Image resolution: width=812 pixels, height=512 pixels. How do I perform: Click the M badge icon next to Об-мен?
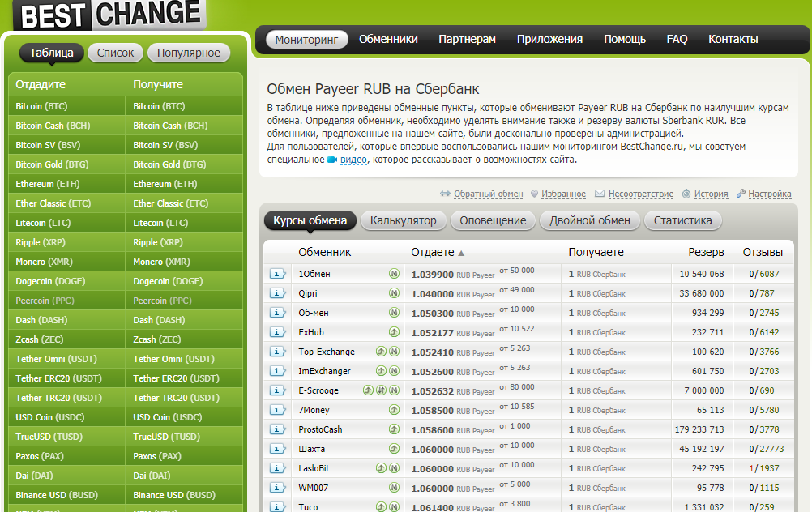coord(394,313)
